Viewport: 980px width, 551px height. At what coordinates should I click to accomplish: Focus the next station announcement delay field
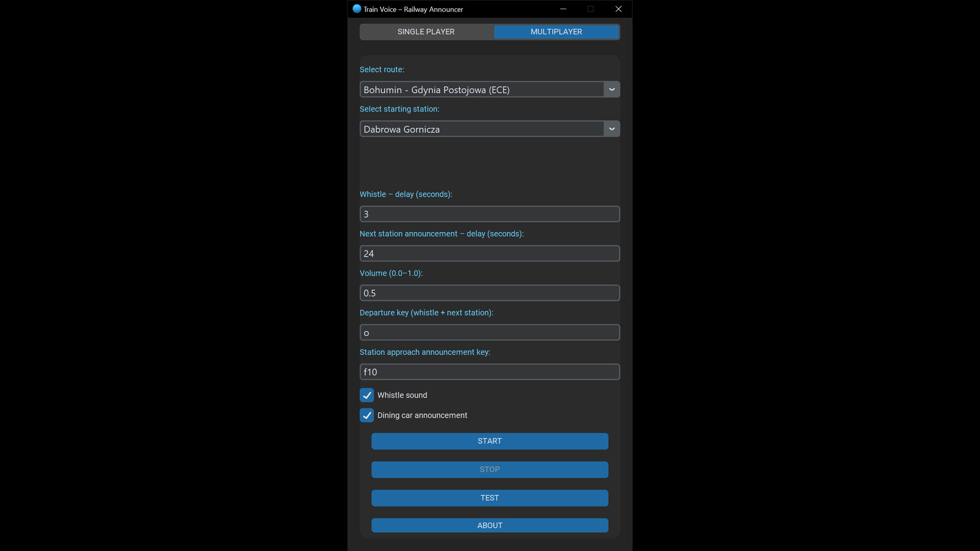[489, 254]
